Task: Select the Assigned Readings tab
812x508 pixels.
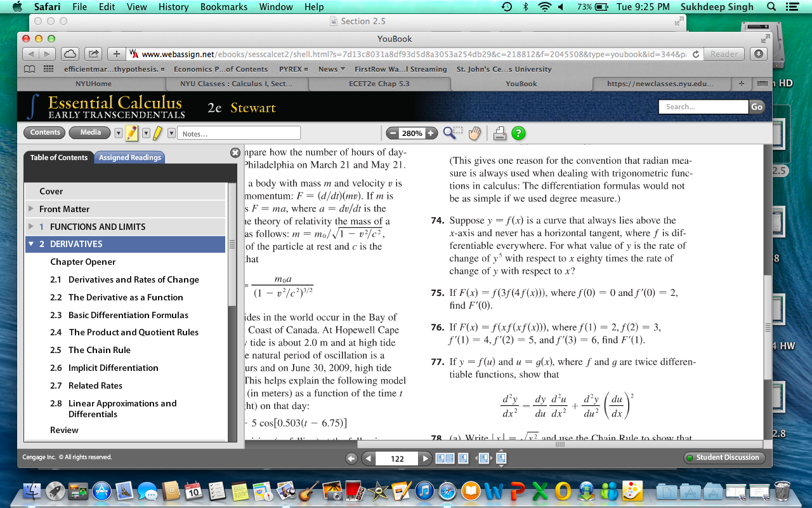Action: click(130, 157)
